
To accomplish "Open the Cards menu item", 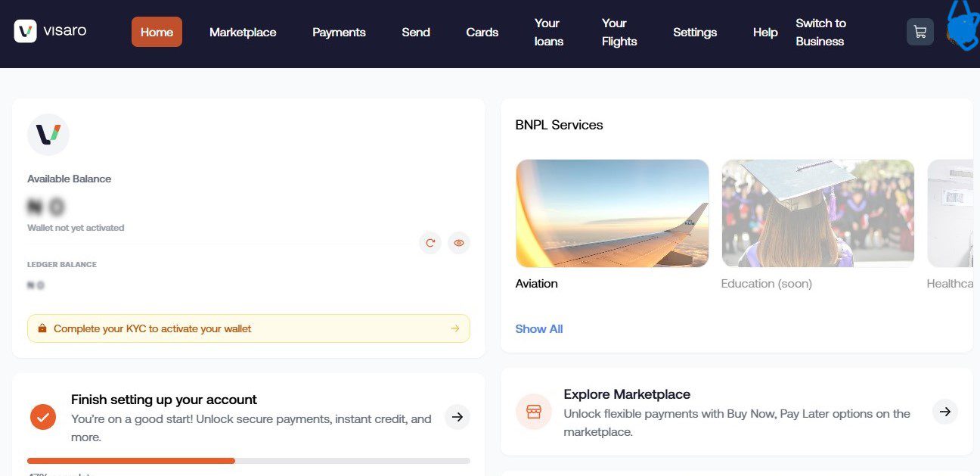I will [x=482, y=32].
